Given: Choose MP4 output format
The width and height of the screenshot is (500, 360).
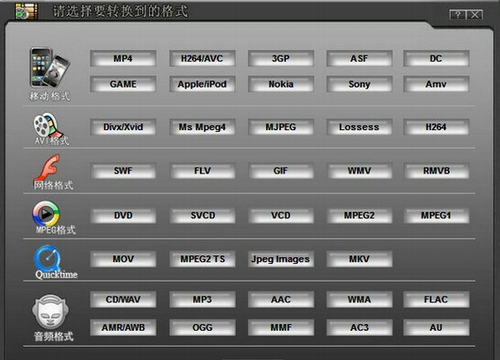Looking at the screenshot, I should [x=123, y=59].
